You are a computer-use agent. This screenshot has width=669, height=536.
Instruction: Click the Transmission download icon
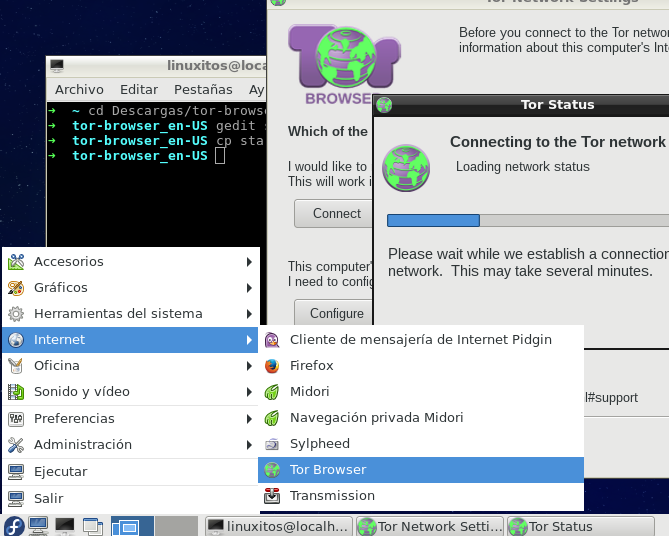(x=272, y=496)
